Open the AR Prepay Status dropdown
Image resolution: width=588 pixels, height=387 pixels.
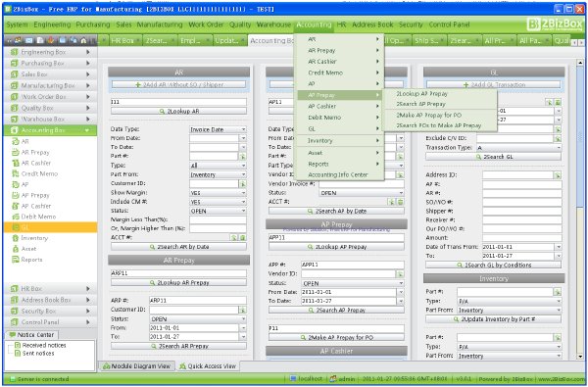[x=198, y=319]
